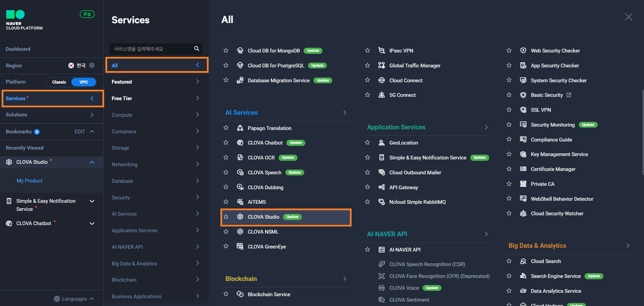Star the Web Security Checker service

[x=509, y=50]
